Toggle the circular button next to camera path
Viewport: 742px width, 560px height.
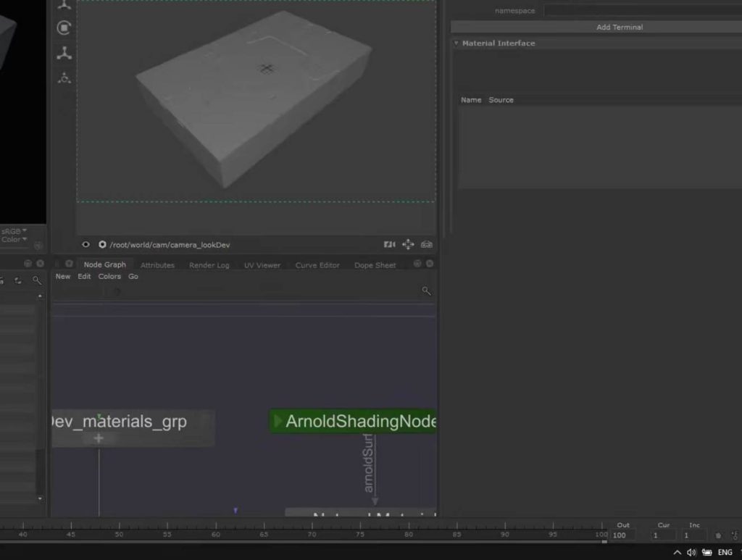(x=102, y=245)
